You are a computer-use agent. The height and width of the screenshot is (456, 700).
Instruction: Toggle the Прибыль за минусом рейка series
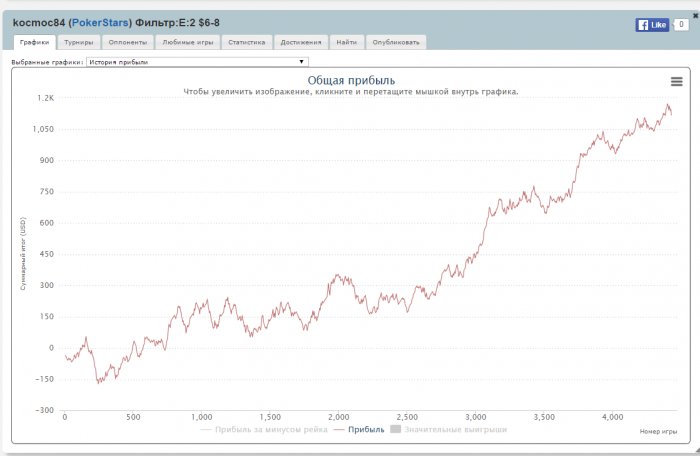click(264, 430)
